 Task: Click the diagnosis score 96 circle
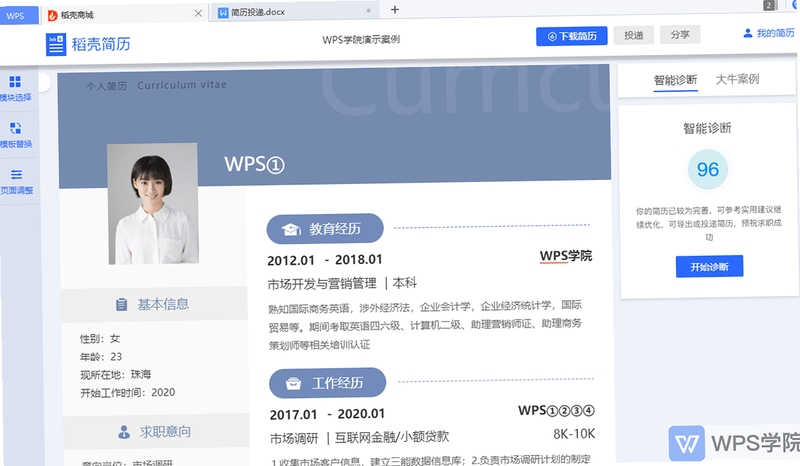[x=708, y=169]
